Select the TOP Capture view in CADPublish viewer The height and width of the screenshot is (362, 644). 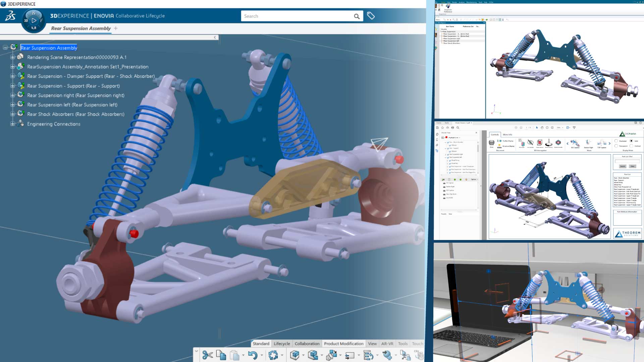click(x=602, y=144)
